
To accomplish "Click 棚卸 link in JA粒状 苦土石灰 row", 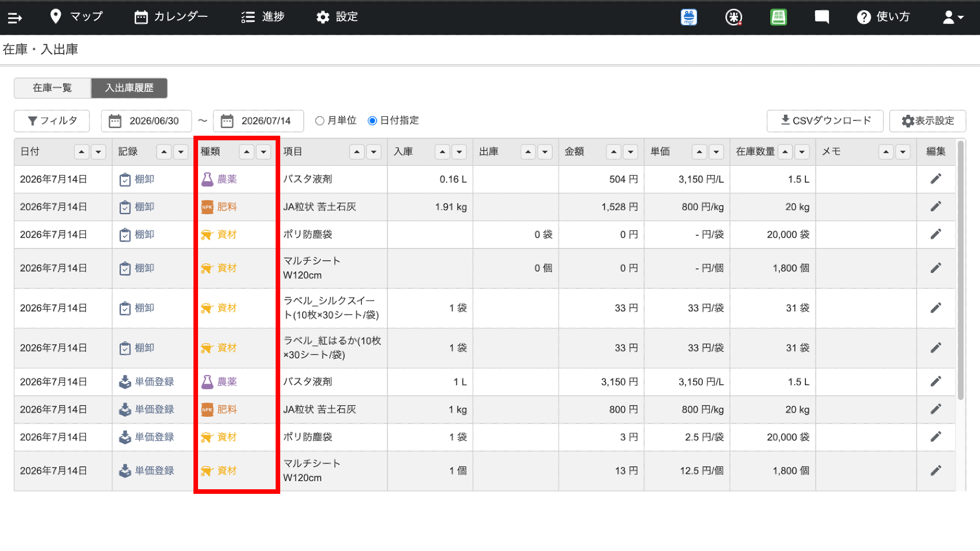I will click(144, 207).
